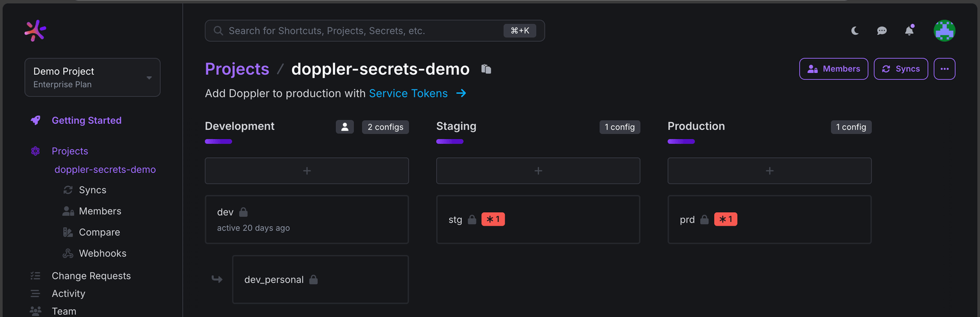The image size is (980, 317).
Task: Click the '1 config' badge in Production
Action: [851, 127]
